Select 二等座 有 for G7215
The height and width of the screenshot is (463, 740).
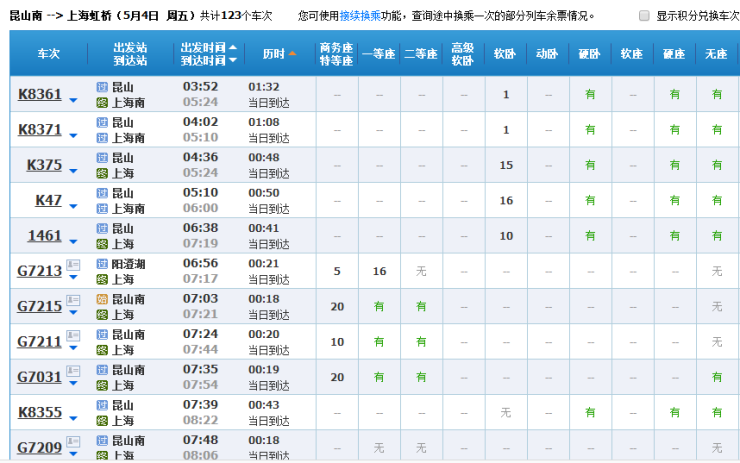[421, 307]
